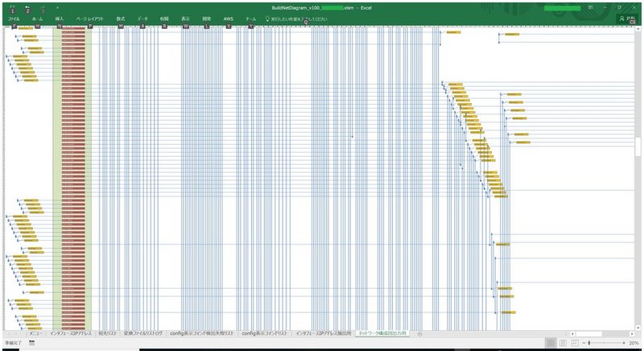Screen dimensions: 644x351
Task: Click horizontal scrollbar right arrow
Action: 632,334
